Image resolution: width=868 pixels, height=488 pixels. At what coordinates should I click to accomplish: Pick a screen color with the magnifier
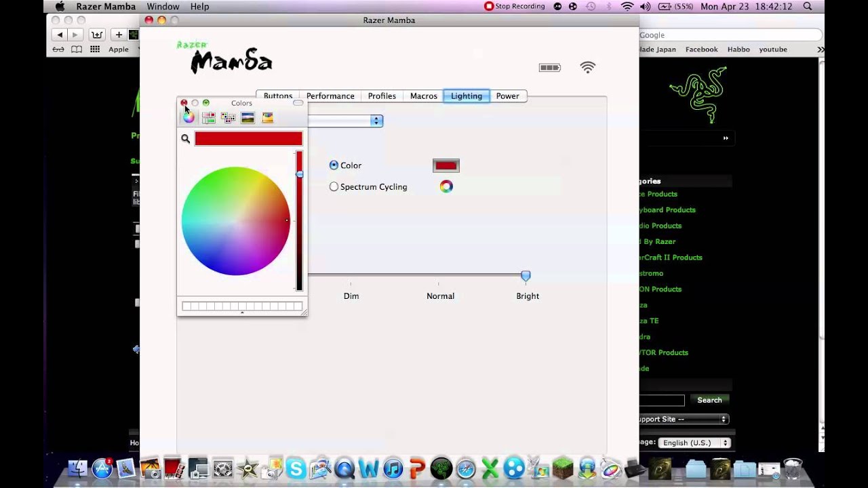185,138
